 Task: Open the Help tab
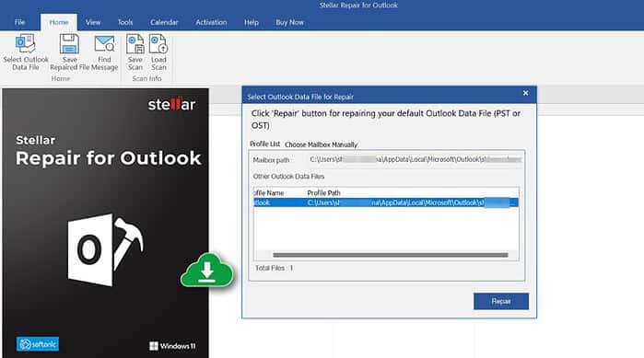click(x=252, y=22)
